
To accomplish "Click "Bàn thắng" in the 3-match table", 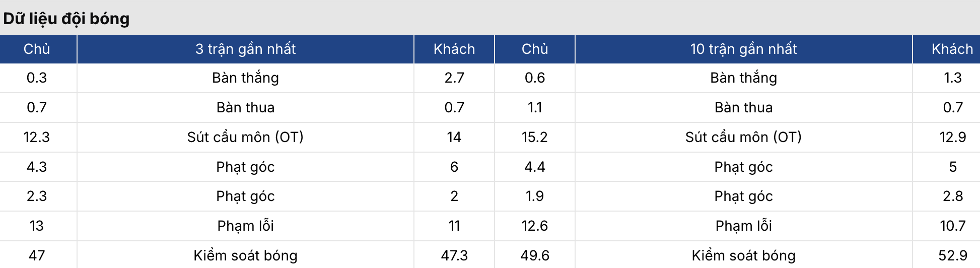I will pos(245,78).
